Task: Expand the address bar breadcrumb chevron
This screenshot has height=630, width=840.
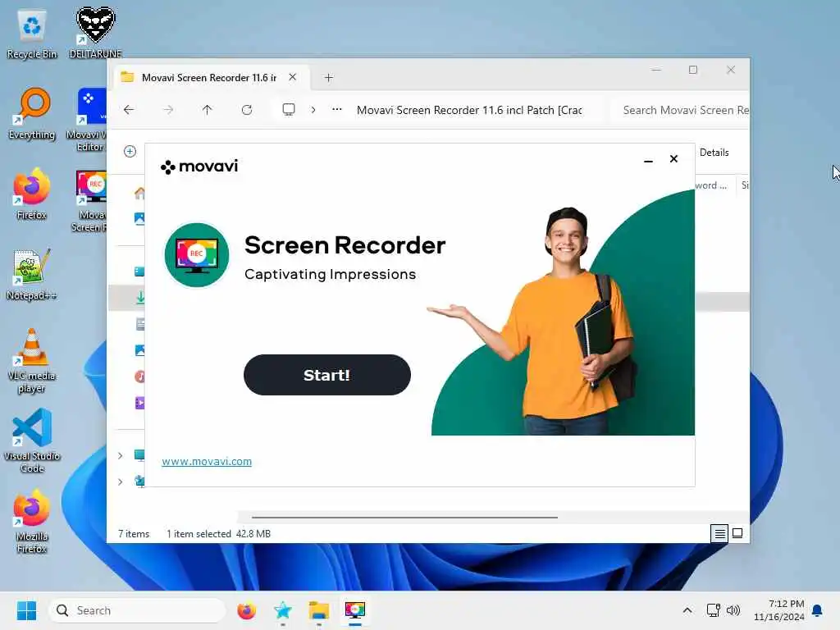Action: tap(313, 110)
